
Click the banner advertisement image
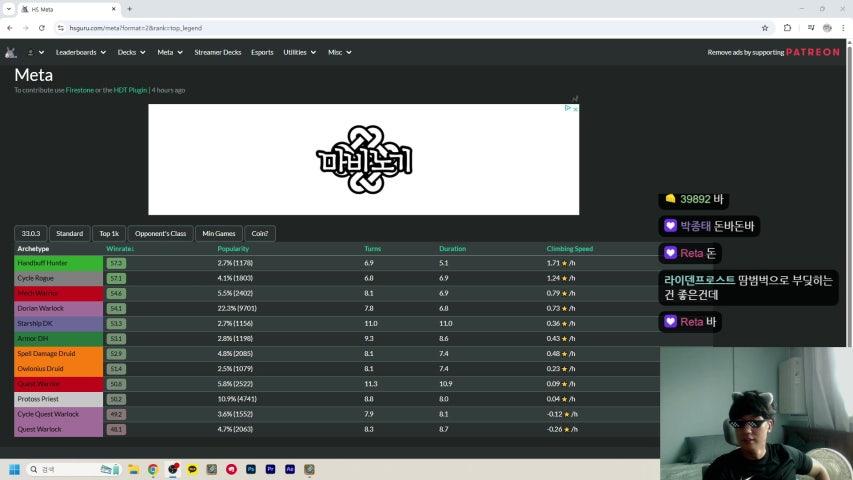click(363, 159)
